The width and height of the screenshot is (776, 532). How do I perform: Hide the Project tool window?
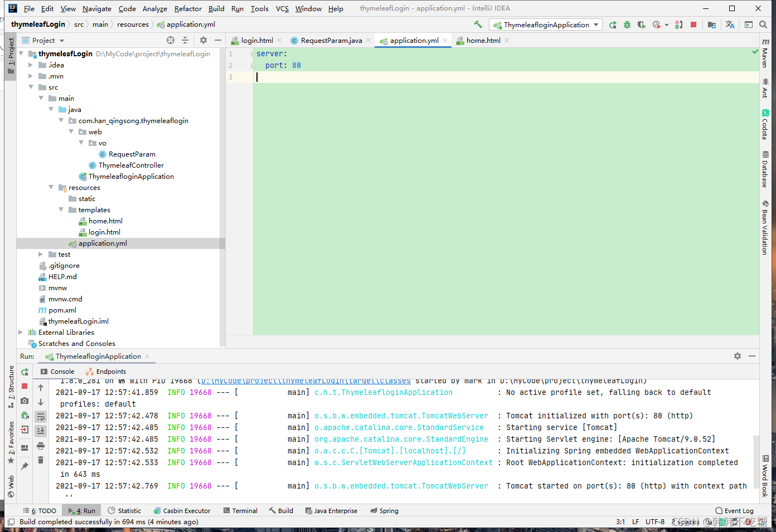pyautogui.click(x=218, y=40)
